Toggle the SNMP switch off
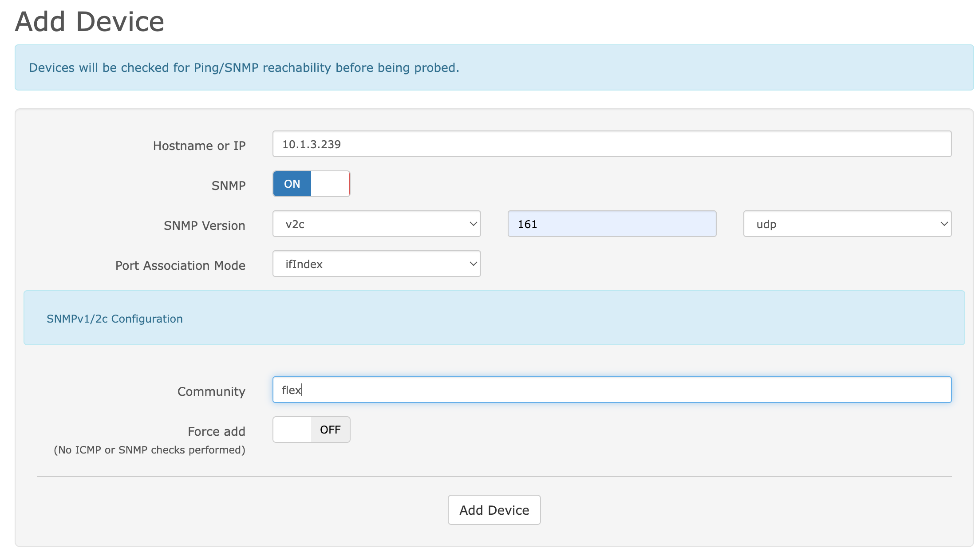Viewport: 979px width, 560px height. click(311, 184)
